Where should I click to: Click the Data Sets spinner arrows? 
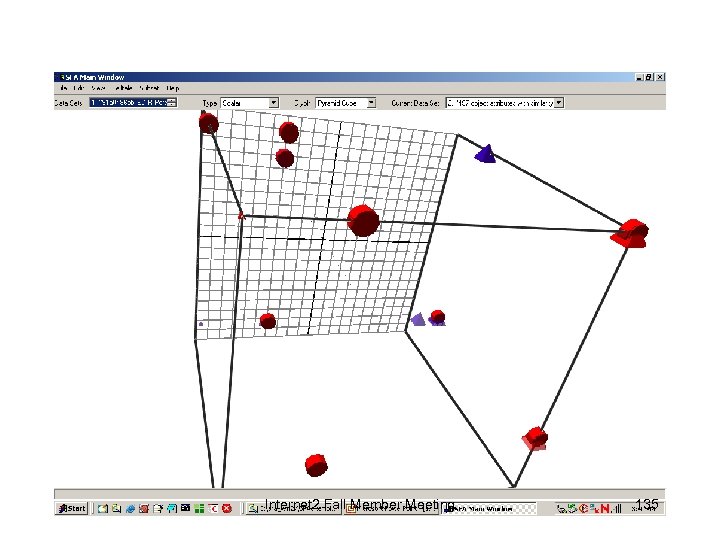pyautogui.click(x=172, y=102)
